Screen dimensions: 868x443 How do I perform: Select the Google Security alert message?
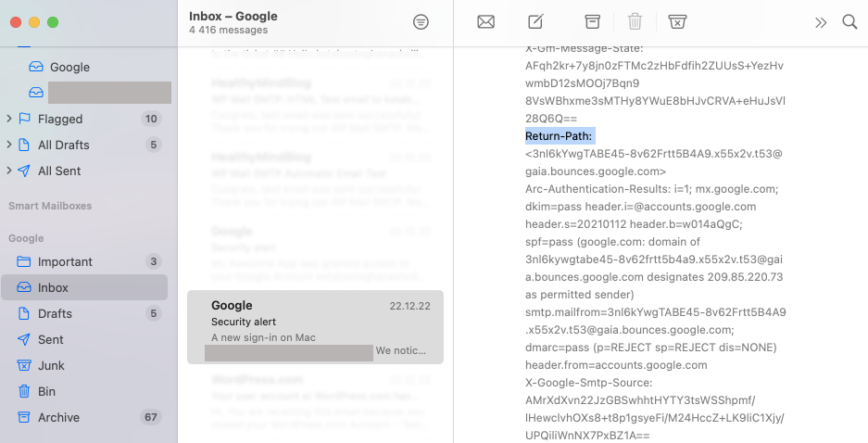click(316, 327)
